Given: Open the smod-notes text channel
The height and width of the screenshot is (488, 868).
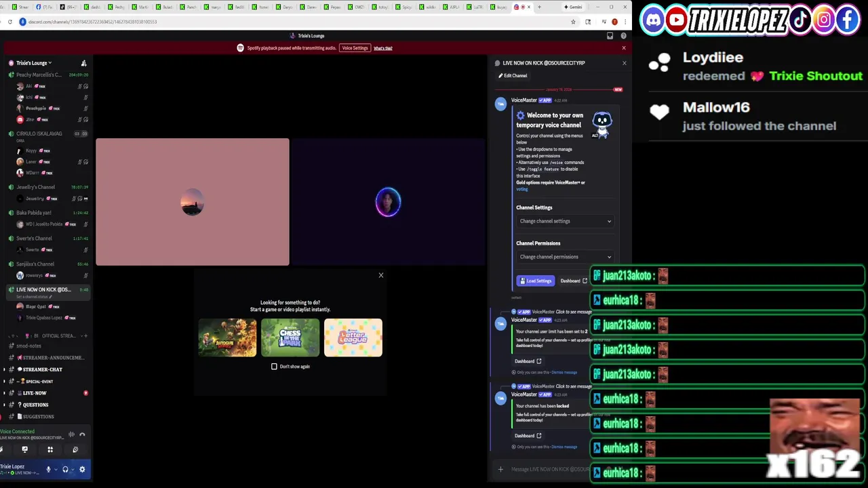Looking at the screenshot, I should click(28, 346).
